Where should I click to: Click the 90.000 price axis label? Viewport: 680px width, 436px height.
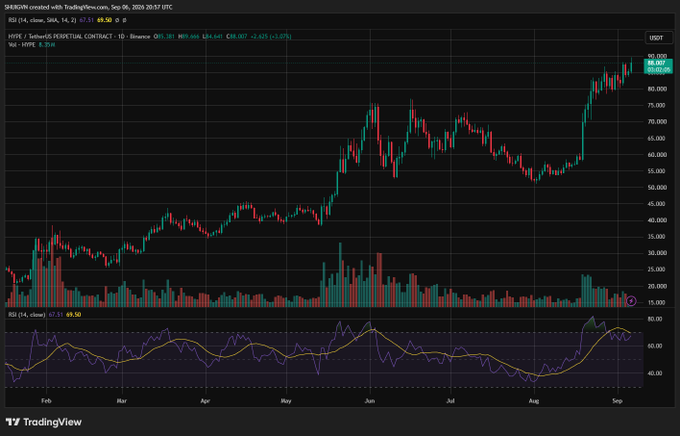(657, 56)
